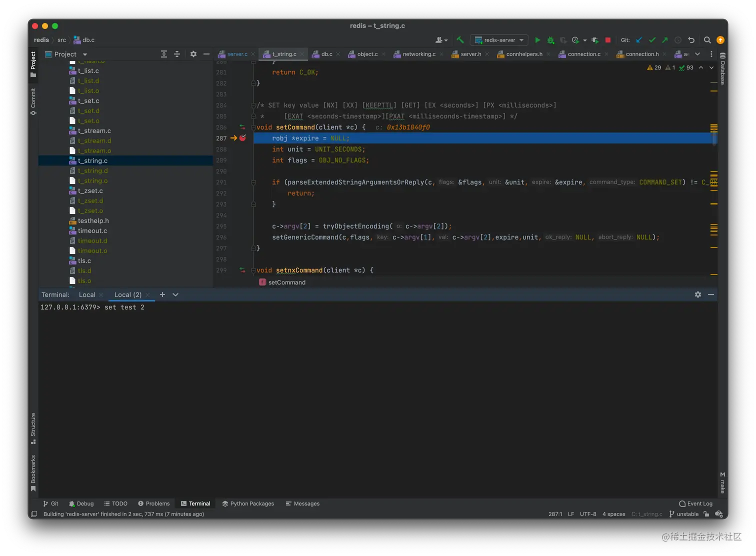Toggle tool windows button in bottom-left corner
Image resolution: width=756 pixels, height=556 pixels.
(x=34, y=514)
